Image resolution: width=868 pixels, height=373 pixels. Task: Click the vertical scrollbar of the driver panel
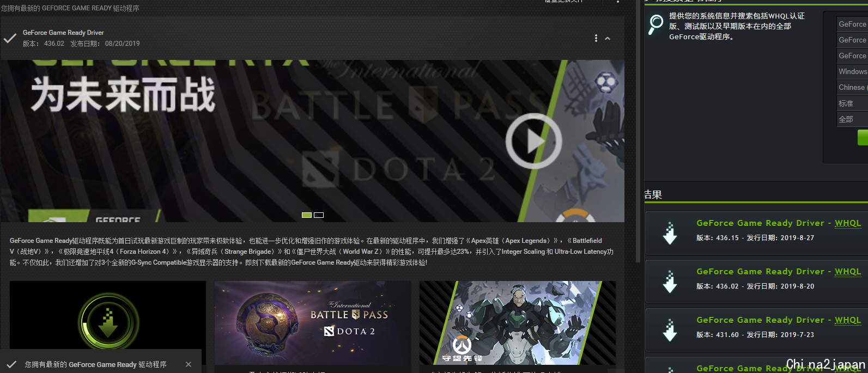point(638,131)
